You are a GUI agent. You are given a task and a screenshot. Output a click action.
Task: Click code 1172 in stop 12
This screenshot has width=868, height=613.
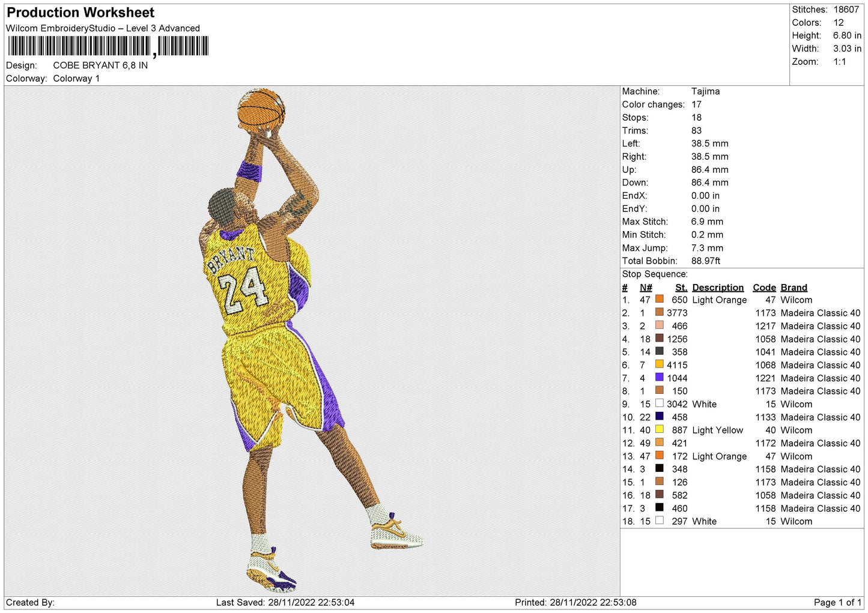(766, 443)
